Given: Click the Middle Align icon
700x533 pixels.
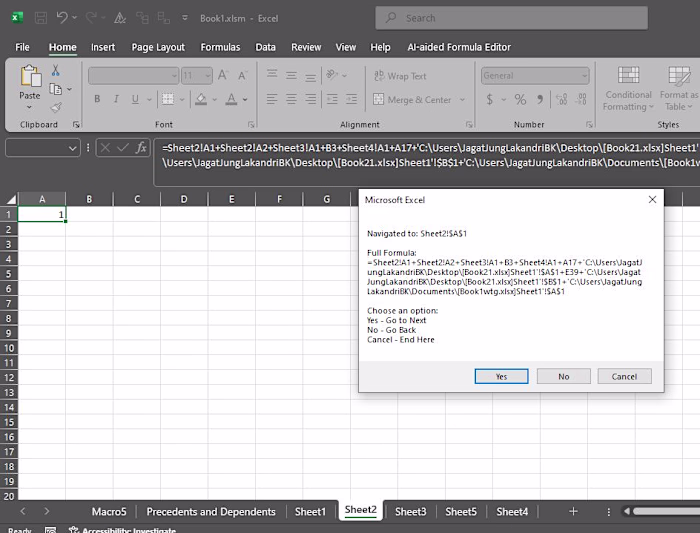Looking at the screenshot, I should click(x=291, y=75).
